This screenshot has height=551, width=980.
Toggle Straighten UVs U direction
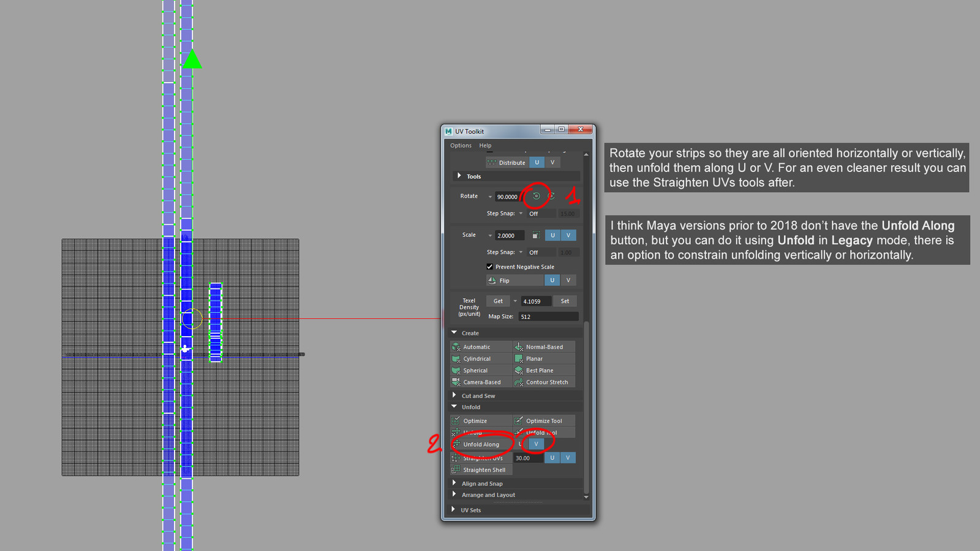[552, 457]
